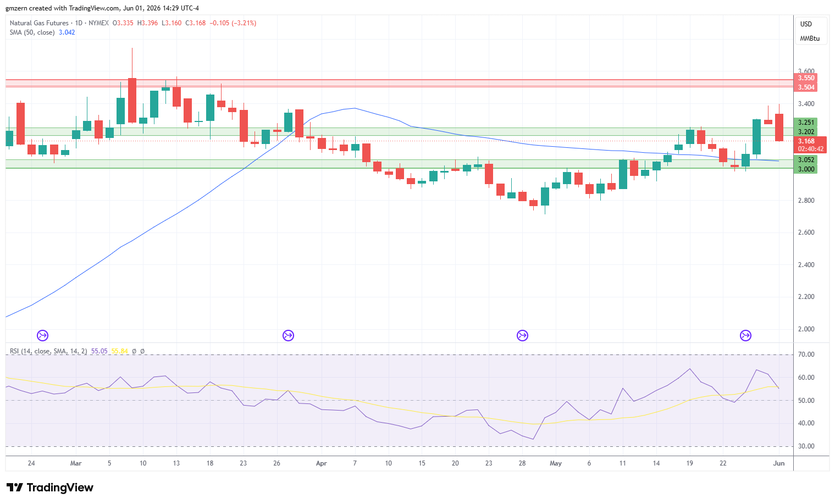This screenshot has width=835, height=504.
Task: Click the gmzern created with TradingView.com header
Action: click(x=102, y=8)
